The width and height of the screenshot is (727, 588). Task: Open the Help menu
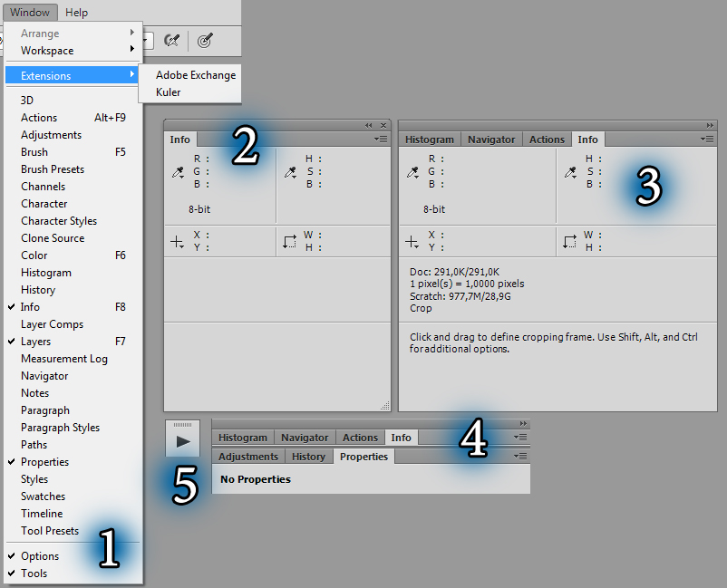click(76, 13)
